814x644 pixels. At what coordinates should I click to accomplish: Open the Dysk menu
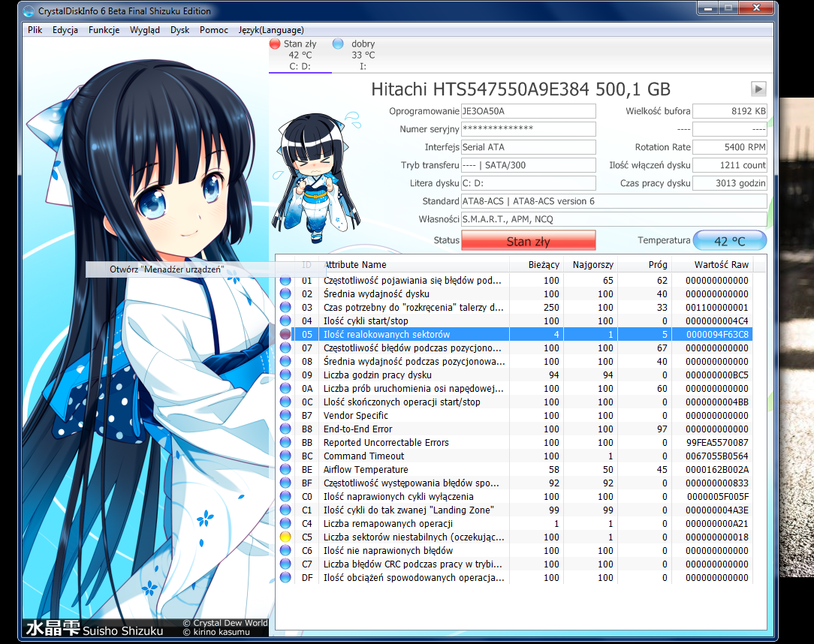179,30
